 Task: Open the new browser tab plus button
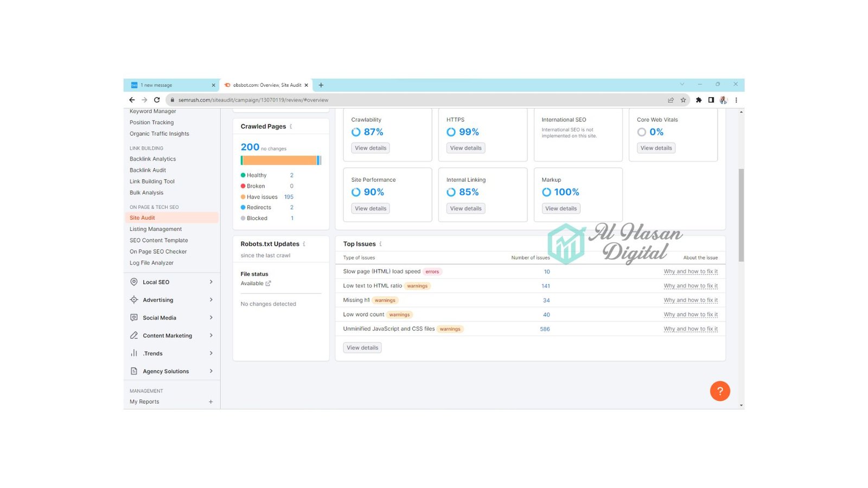pyautogui.click(x=321, y=85)
